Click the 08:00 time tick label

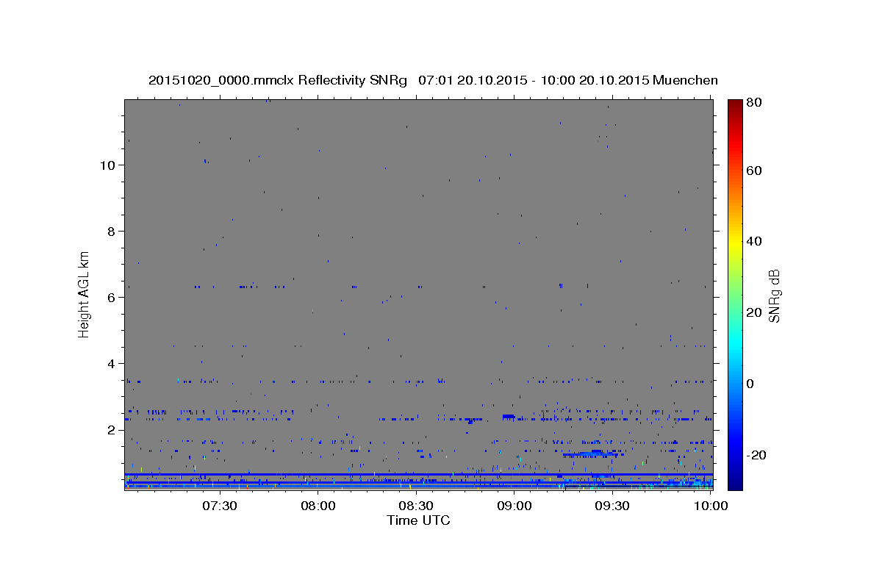[318, 506]
